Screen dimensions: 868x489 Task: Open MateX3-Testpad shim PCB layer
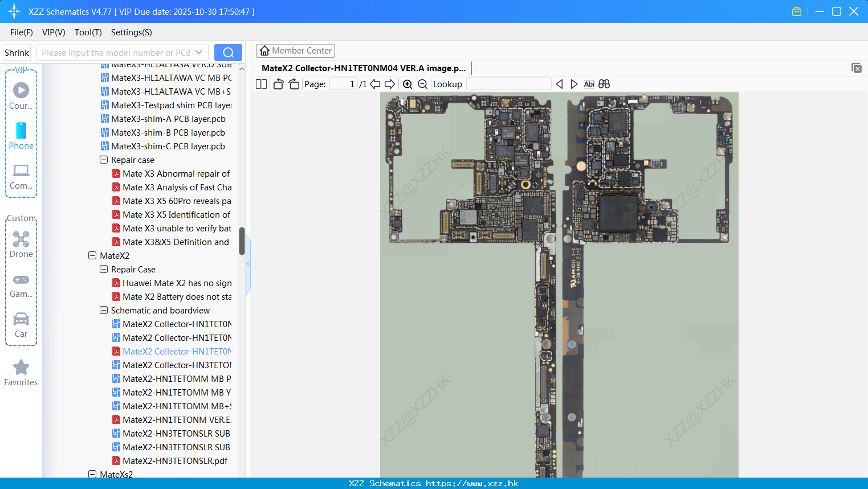166,105
